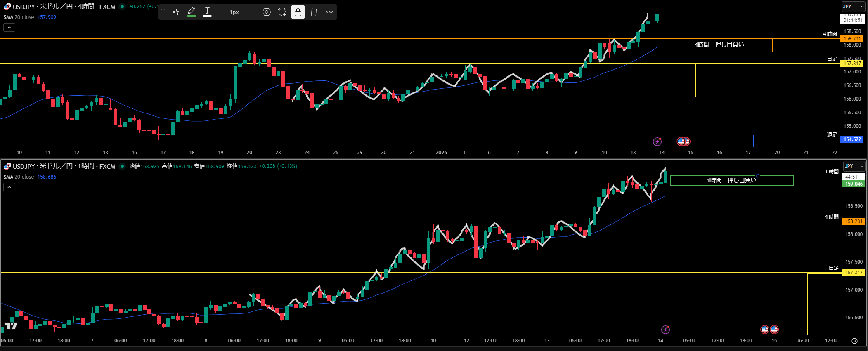Click the purple lightning event on upper chart
The width and height of the screenshot is (868, 351).
pyautogui.click(x=657, y=142)
